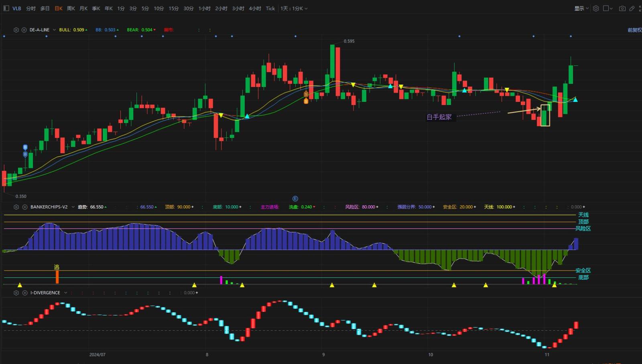Image resolution: width=642 pixels, height=364 pixels.
Task: Click the cyan up-triangle at chart's right edge
Action: click(x=575, y=99)
